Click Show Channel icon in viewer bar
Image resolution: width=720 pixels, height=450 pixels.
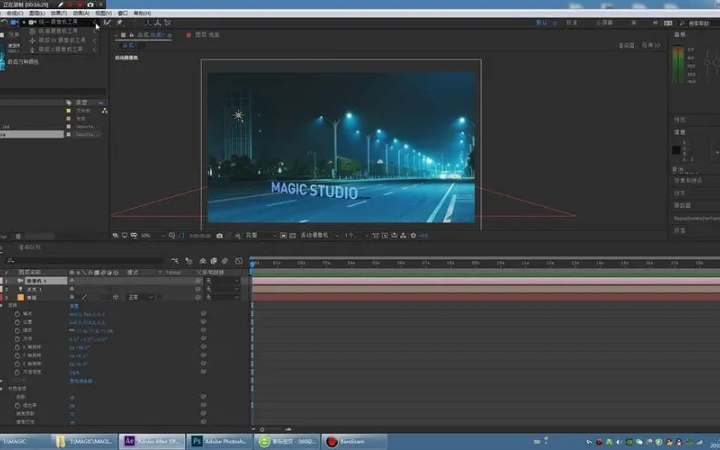(x=238, y=236)
